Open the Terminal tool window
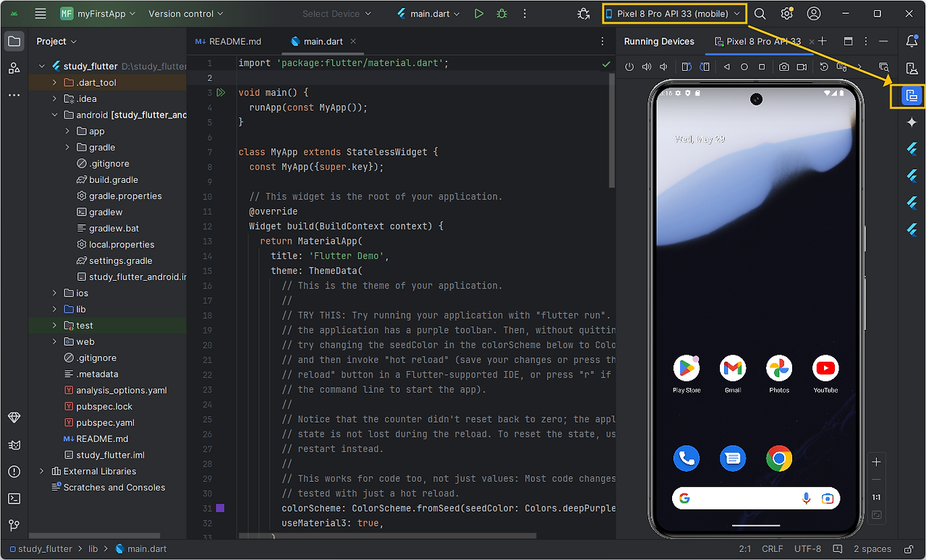The width and height of the screenshot is (926, 560). click(x=14, y=498)
